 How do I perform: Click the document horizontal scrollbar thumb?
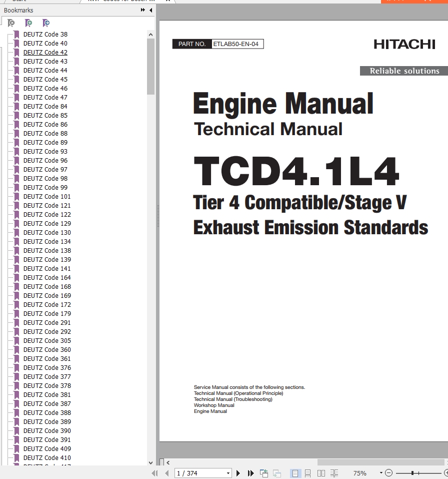[x=381, y=462]
